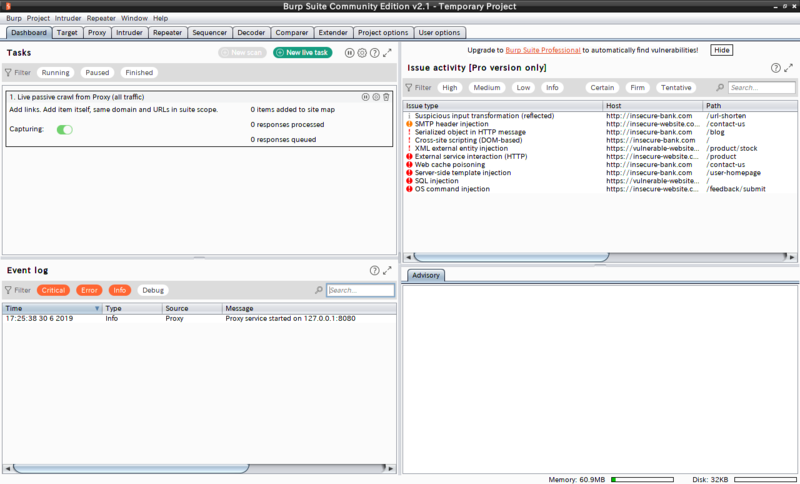This screenshot has height=484, width=800.
Task: Toggle Debug event log filter
Action: click(x=153, y=290)
